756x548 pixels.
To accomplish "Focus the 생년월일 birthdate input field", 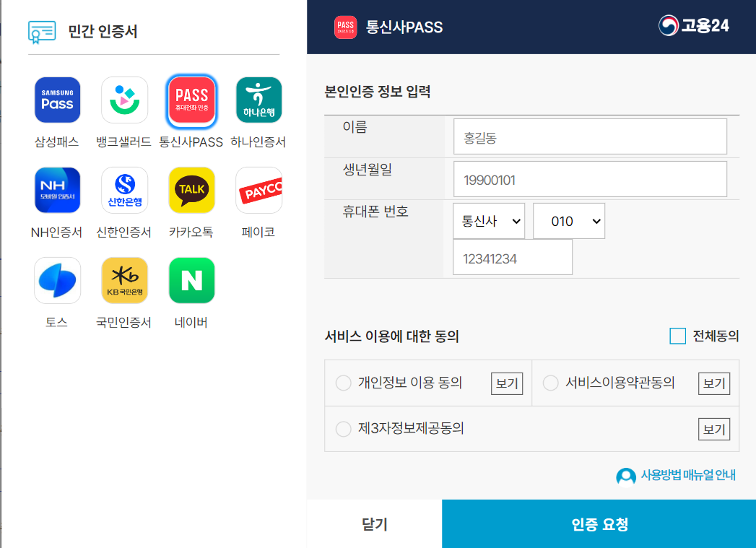I will [x=590, y=179].
